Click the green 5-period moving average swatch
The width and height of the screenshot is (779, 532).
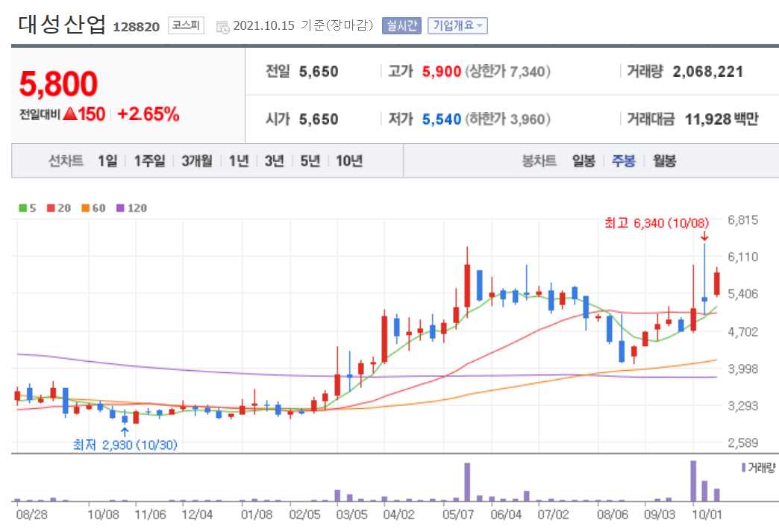pyautogui.click(x=23, y=208)
